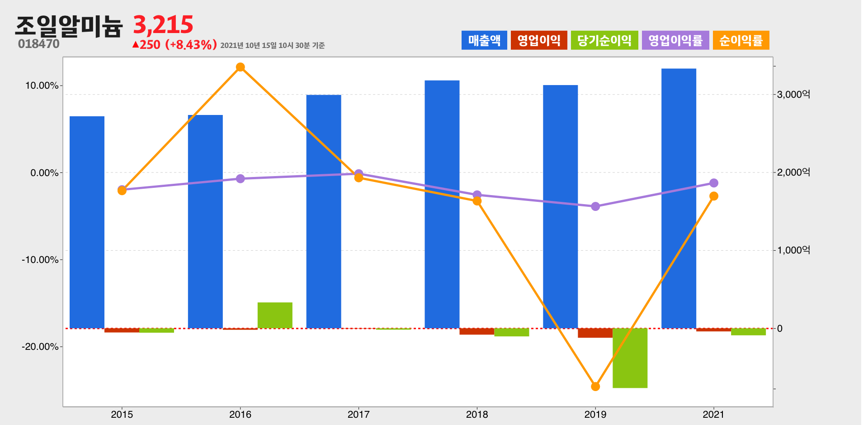
Task: Click the 2018 orange net margin point
Action: (x=477, y=201)
